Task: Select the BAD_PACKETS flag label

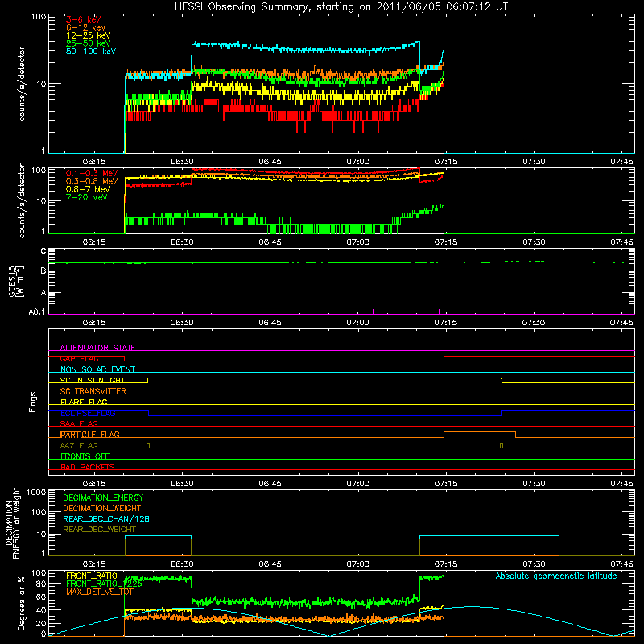Action: [88, 467]
